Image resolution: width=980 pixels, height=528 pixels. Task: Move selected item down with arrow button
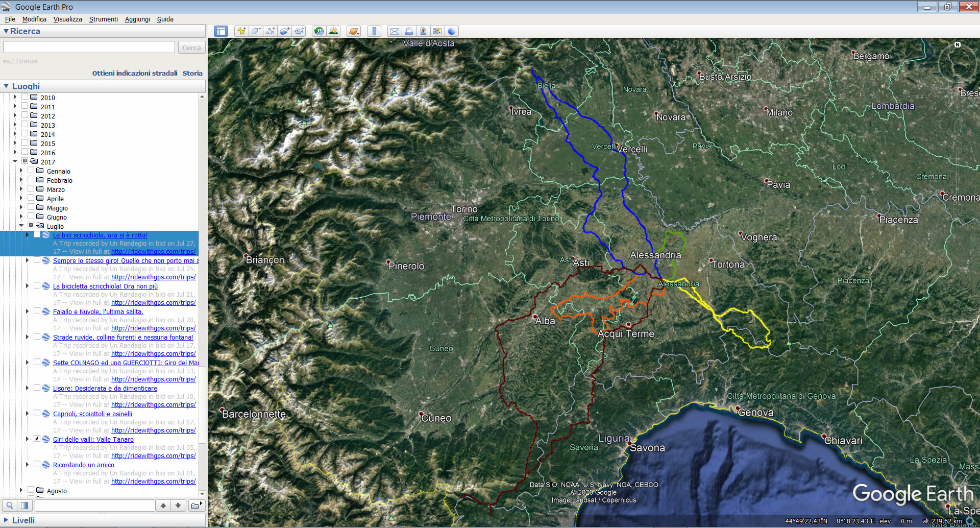click(178, 506)
